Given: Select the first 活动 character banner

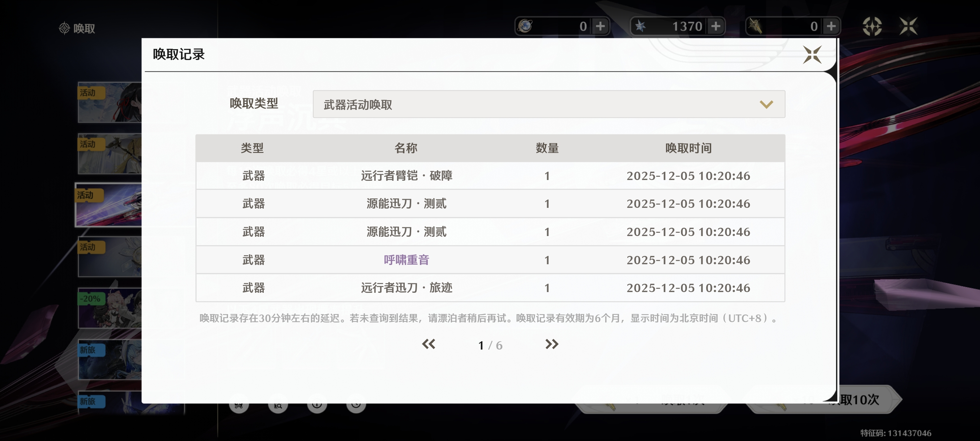Looking at the screenshot, I should pyautogui.click(x=109, y=102).
